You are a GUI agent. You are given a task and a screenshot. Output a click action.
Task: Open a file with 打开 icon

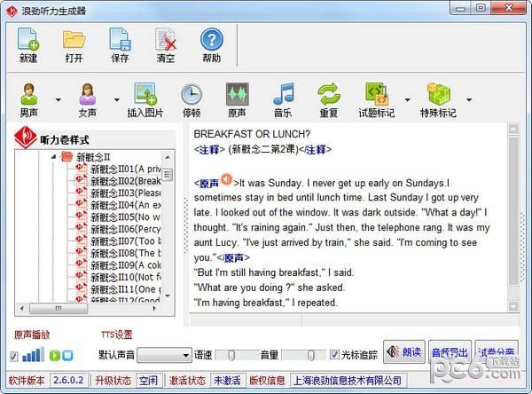coord(74,45)
